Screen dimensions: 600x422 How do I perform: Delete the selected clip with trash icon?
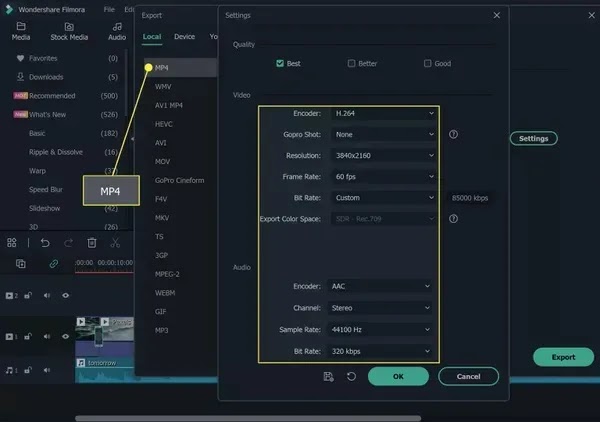[x=92, y=243]
